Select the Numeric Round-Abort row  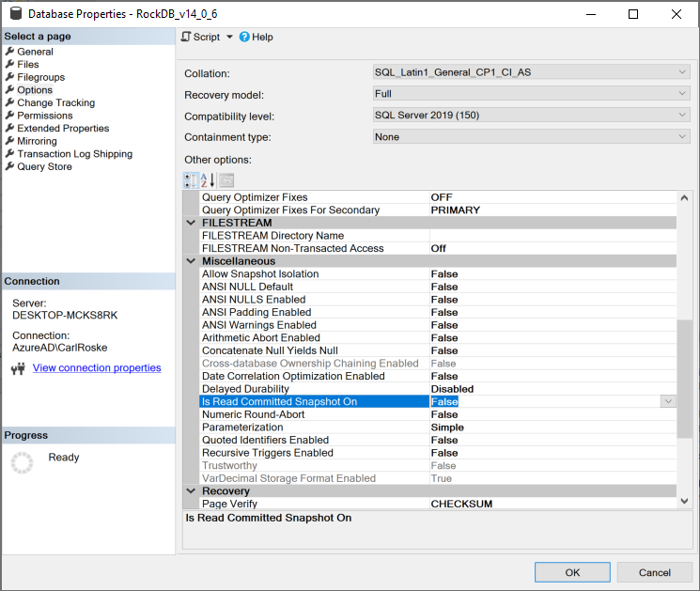click(438, 414)
